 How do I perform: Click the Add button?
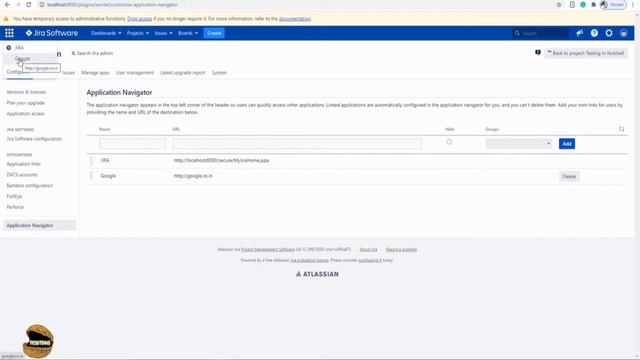pos(567,144)
